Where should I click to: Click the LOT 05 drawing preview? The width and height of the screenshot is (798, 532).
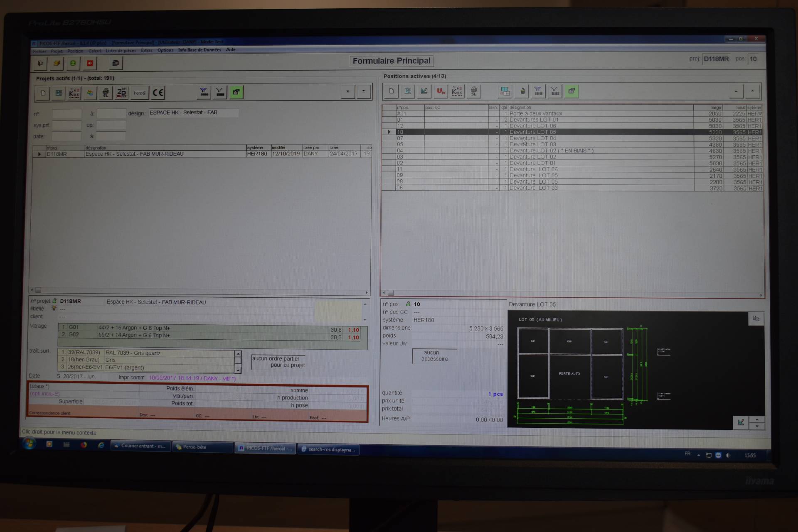(x=636, y=370)
